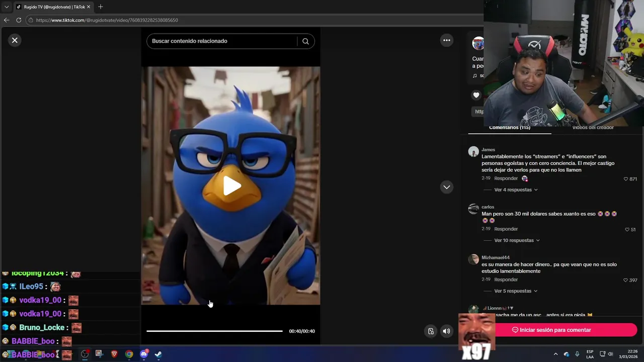Switch to the Comentarios tab
Image resolution: width=644 pixels, height=362 pixels.
point(510,128)
